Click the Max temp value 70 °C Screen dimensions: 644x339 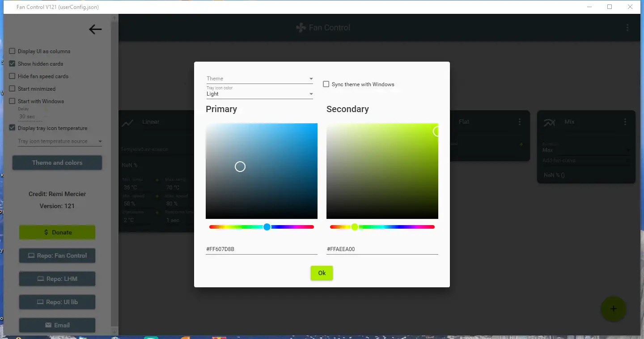(x=173, y=188)
